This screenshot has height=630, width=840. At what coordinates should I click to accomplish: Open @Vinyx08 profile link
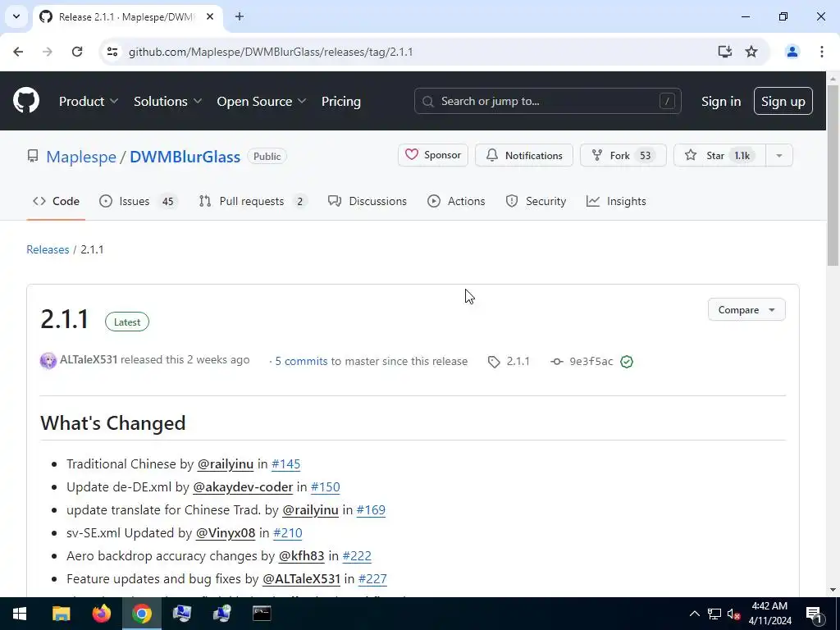point(226,532)
